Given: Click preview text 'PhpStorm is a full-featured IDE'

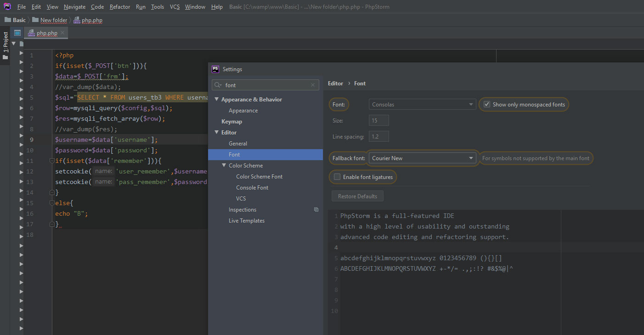Looking at the screenshot, I should [x=397, y=216].
